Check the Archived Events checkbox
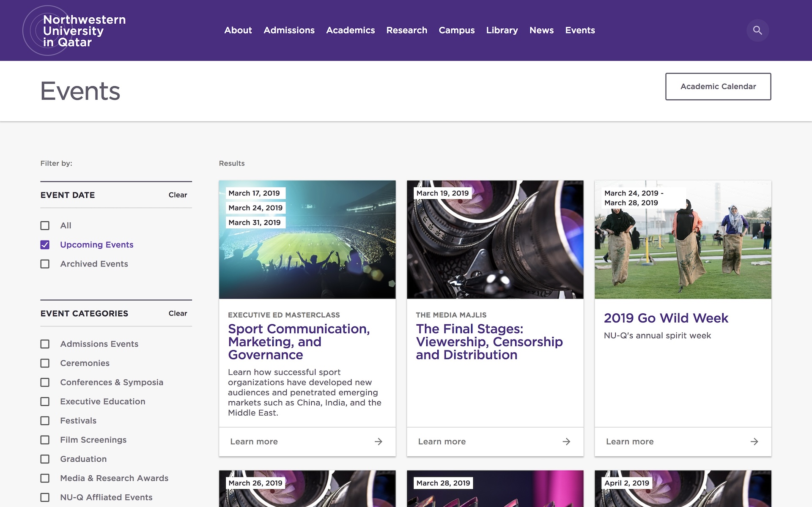Image resolution: width=812 pixels, height=507 pixels. tap(45, 264)
